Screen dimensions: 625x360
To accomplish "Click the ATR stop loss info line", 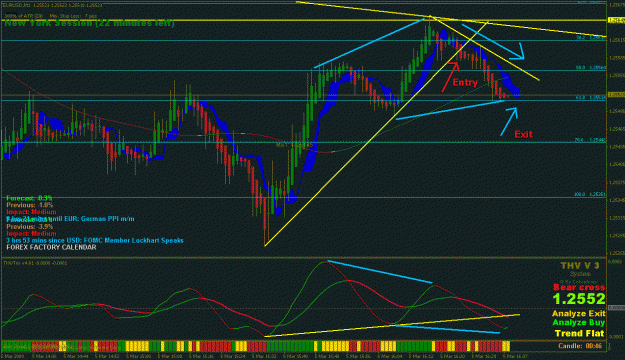I will pyautogui.click(x=51, y=16).
